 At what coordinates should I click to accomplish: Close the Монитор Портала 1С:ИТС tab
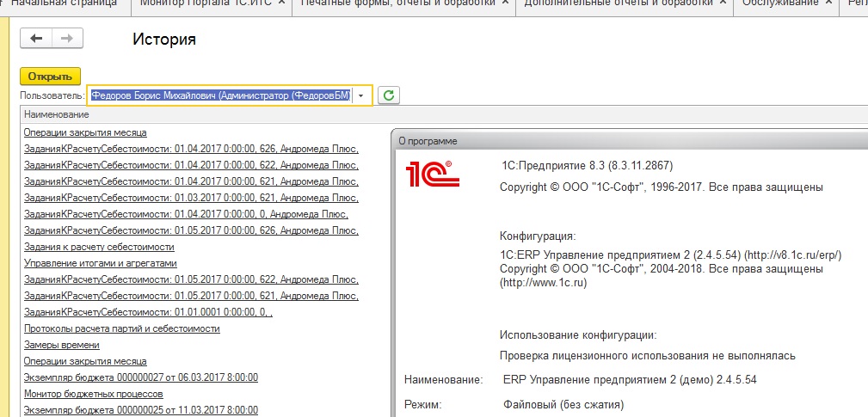tap(281, 3)
